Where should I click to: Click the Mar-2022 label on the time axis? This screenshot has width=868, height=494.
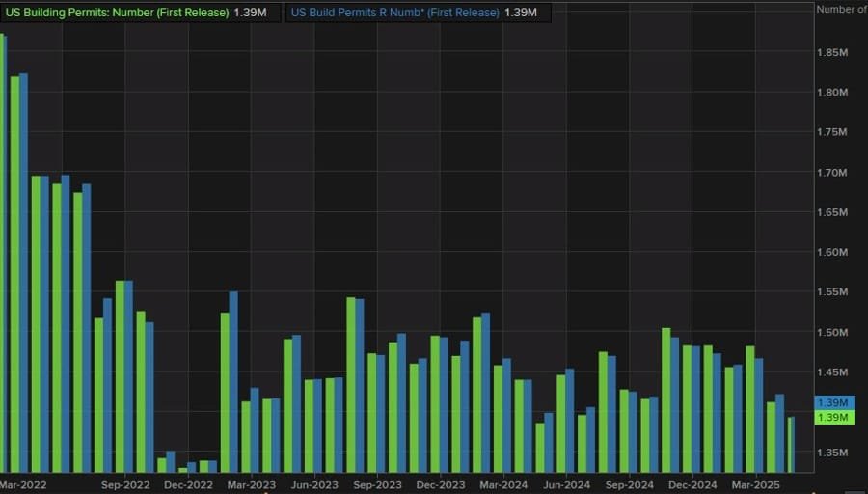pyautogui.click(x=24, y=485)
